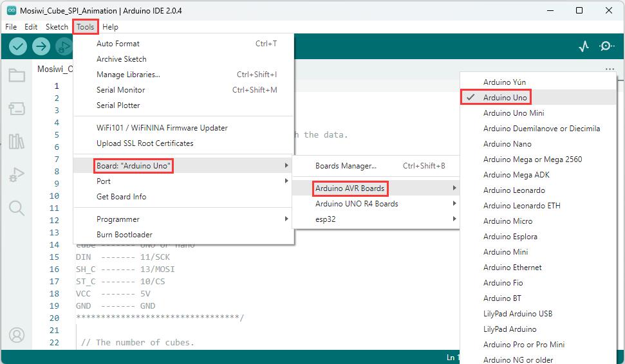Click Burn Bootloader

pos(183,235)
